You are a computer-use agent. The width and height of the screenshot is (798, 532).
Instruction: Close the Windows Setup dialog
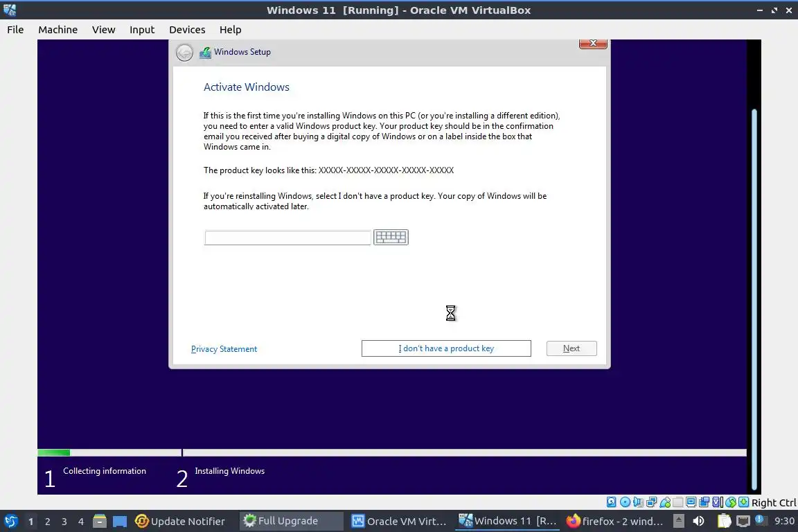[593, 44]
